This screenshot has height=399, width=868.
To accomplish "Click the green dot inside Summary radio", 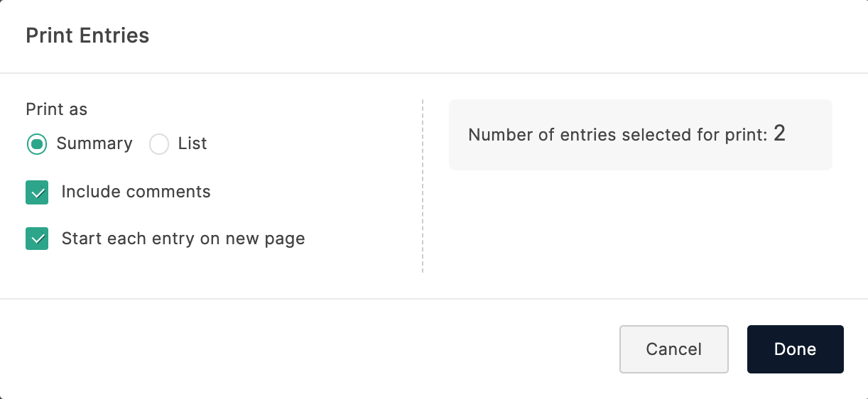I will click(37, 144).
